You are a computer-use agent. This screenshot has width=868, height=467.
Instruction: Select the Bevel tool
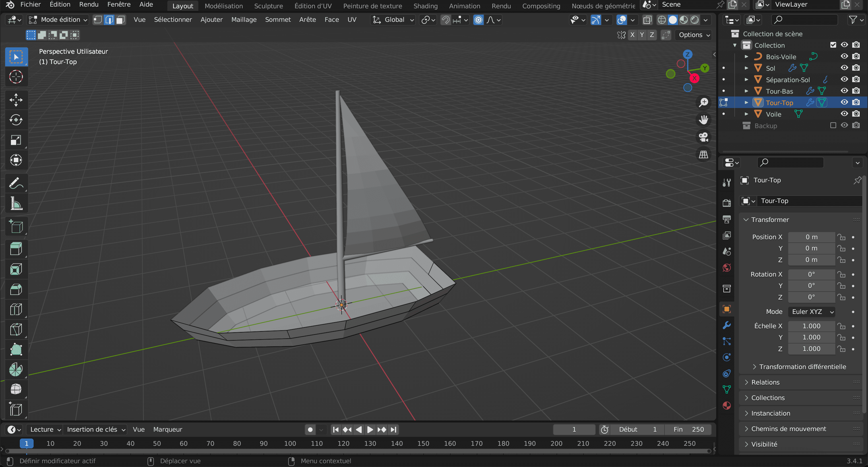pos(16,289)
